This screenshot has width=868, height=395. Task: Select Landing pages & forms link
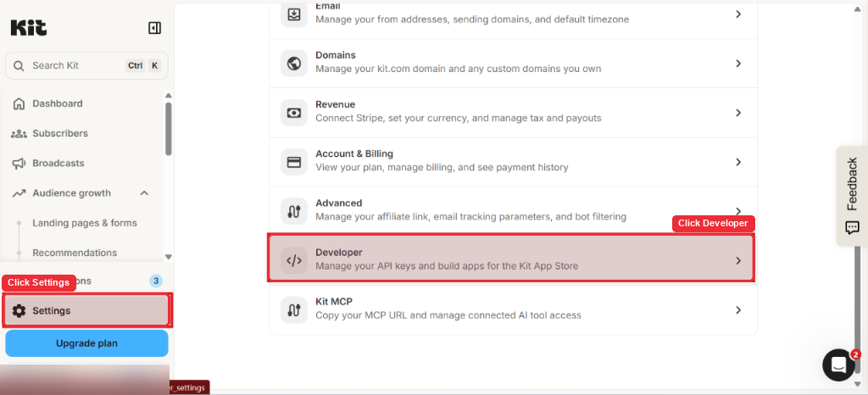click(85, 223)
